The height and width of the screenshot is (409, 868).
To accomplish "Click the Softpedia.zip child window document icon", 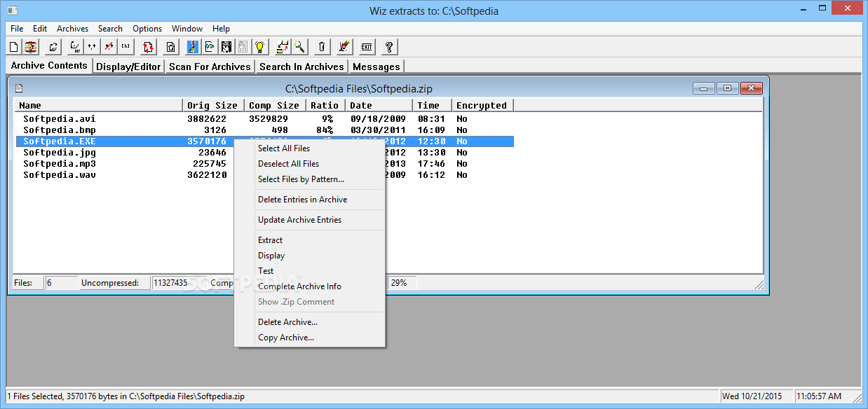I will click(19, 88).
